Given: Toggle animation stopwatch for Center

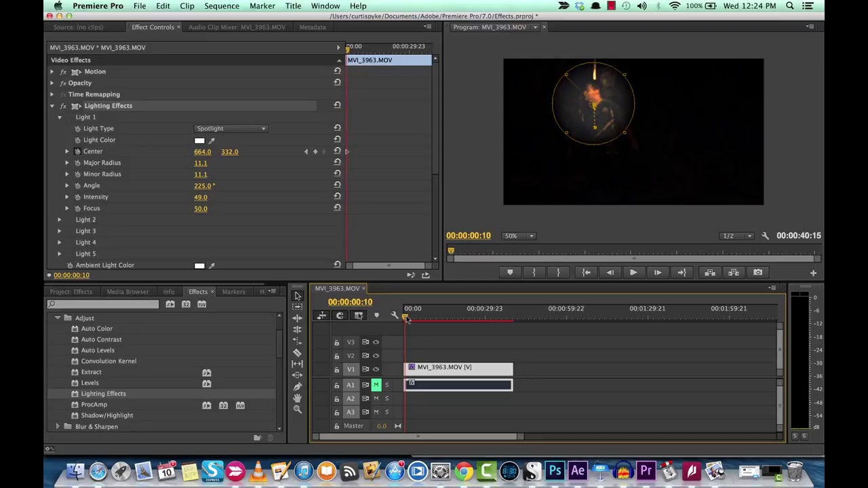Looking at the screenshot, I should tap(77, 151).
